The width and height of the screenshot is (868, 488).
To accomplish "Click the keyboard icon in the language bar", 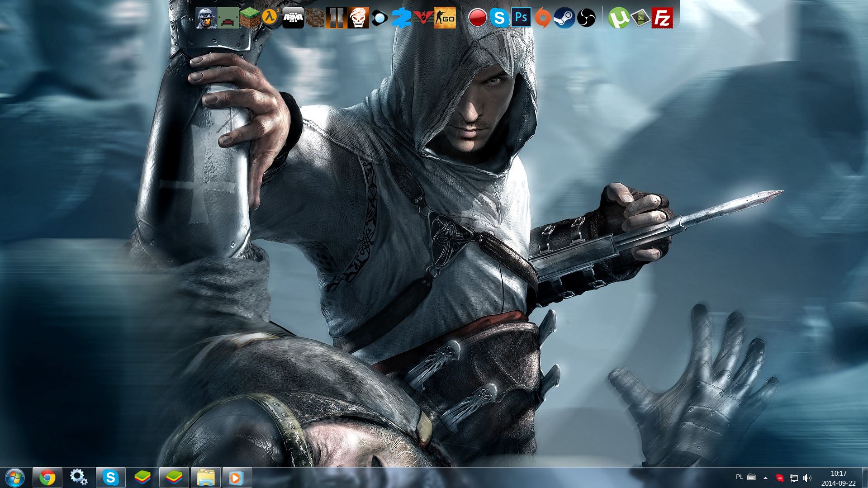I will 751,477.
